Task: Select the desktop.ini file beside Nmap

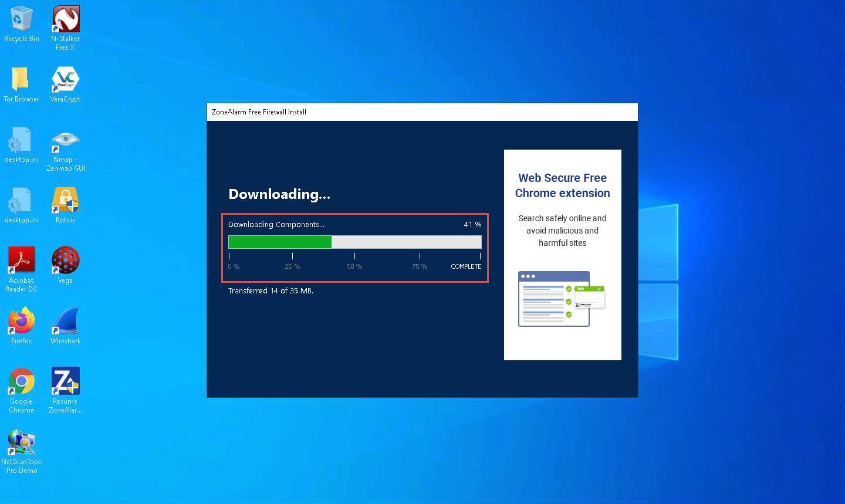Action: [22, 145]
